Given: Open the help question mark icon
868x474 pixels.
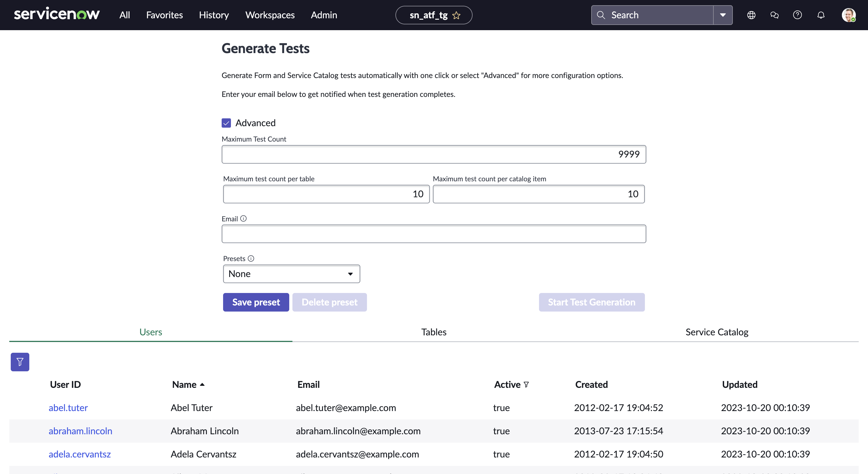Looking at the screenshot, I should tap(797, 15).
